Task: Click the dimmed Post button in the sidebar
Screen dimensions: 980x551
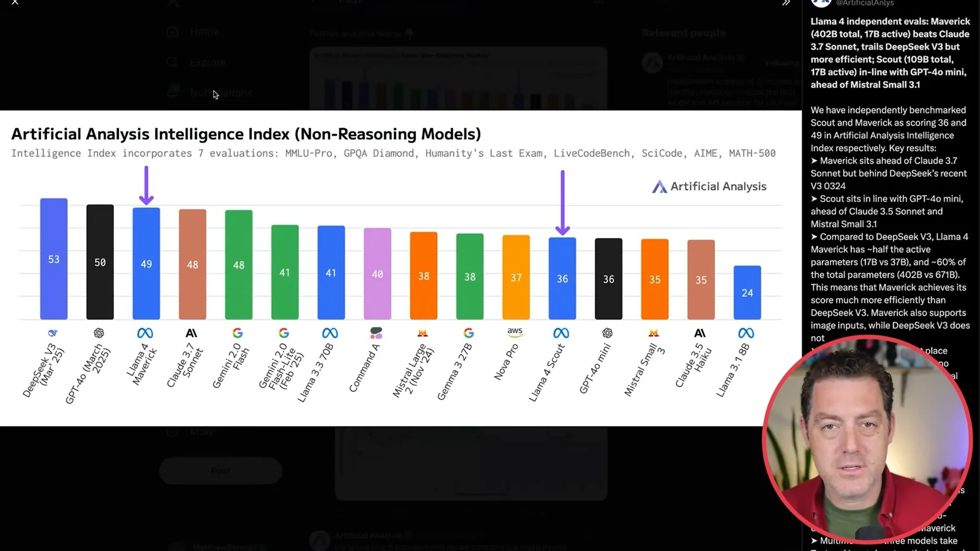Action: pyautogui.click(x=221, y=471)
